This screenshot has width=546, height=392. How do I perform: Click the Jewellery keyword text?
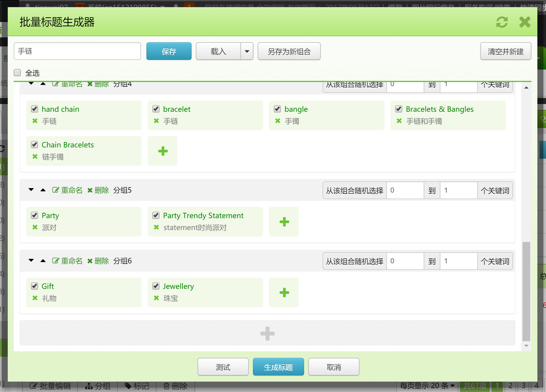coord(178,286)
